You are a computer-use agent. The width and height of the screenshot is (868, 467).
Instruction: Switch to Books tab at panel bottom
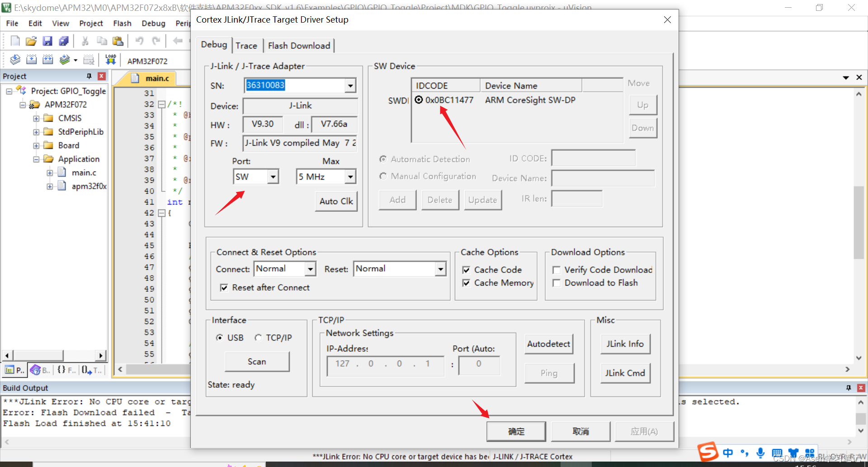[40, 370]
